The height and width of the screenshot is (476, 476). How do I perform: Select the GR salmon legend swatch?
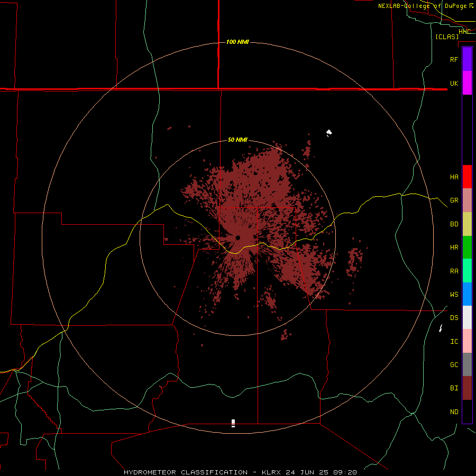click(x=467, y=200)
